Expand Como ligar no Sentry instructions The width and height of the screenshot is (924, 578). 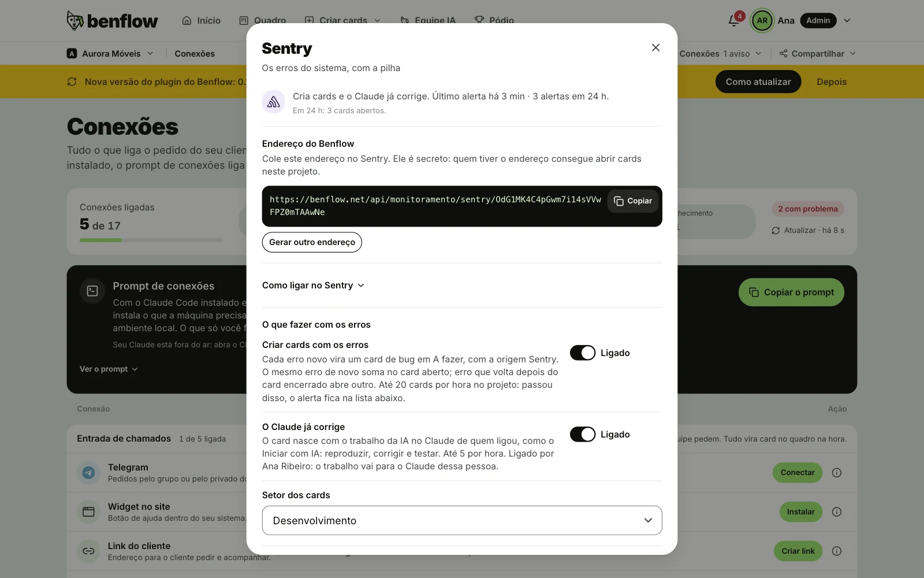313,286
